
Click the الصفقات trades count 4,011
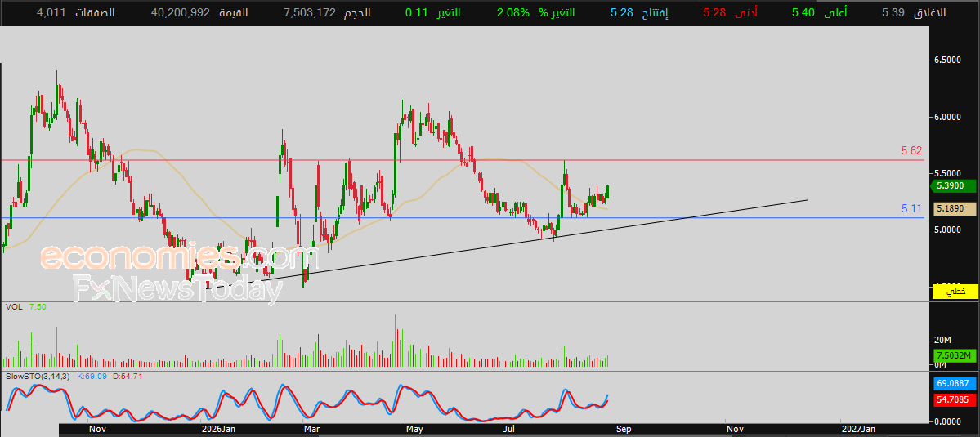point(51,12)
